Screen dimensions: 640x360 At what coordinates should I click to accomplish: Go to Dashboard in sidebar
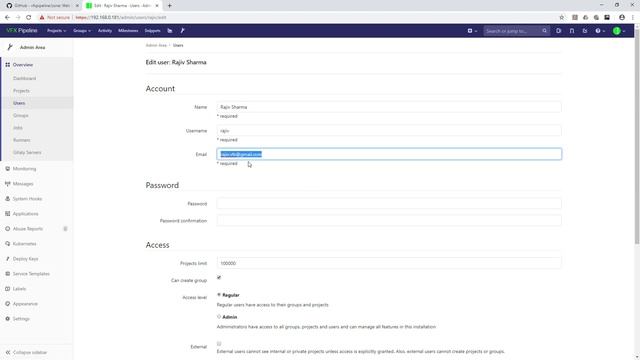[x=24, y=78]
